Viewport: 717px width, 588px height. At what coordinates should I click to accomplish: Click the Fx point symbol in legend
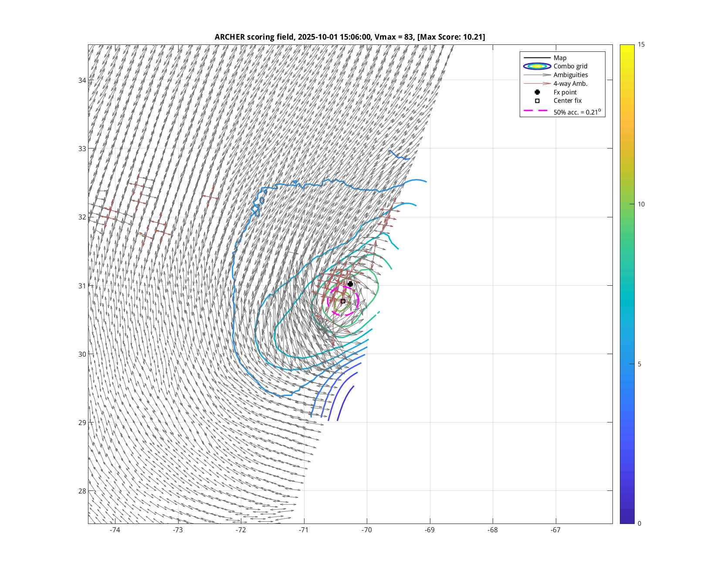(x=537, y=92)
